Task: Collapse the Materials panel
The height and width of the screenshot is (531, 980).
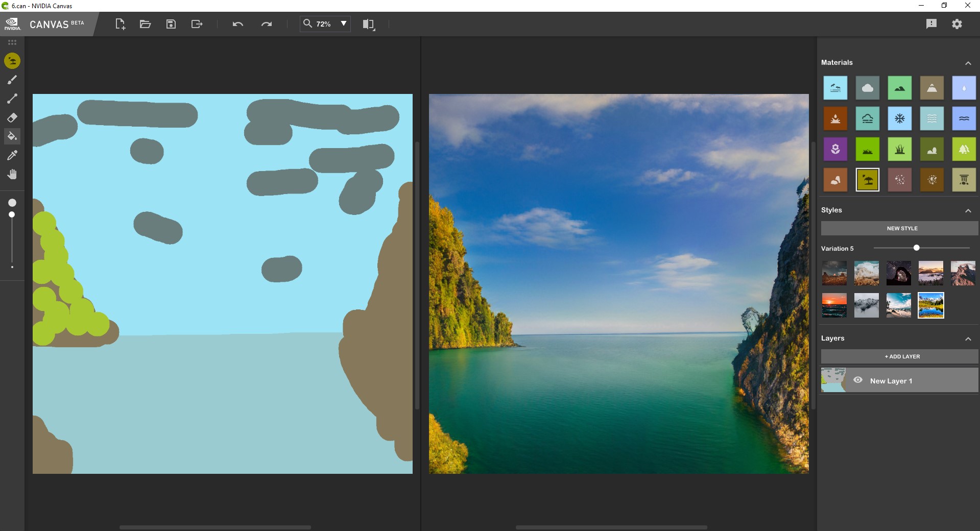Action: coord(968,63)
